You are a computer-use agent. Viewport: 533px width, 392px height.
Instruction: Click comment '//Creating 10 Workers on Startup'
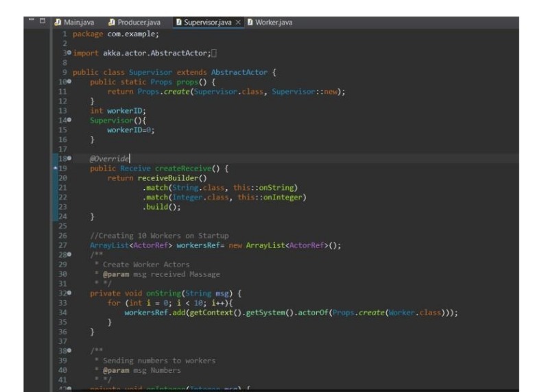click(x=159, y=236)
